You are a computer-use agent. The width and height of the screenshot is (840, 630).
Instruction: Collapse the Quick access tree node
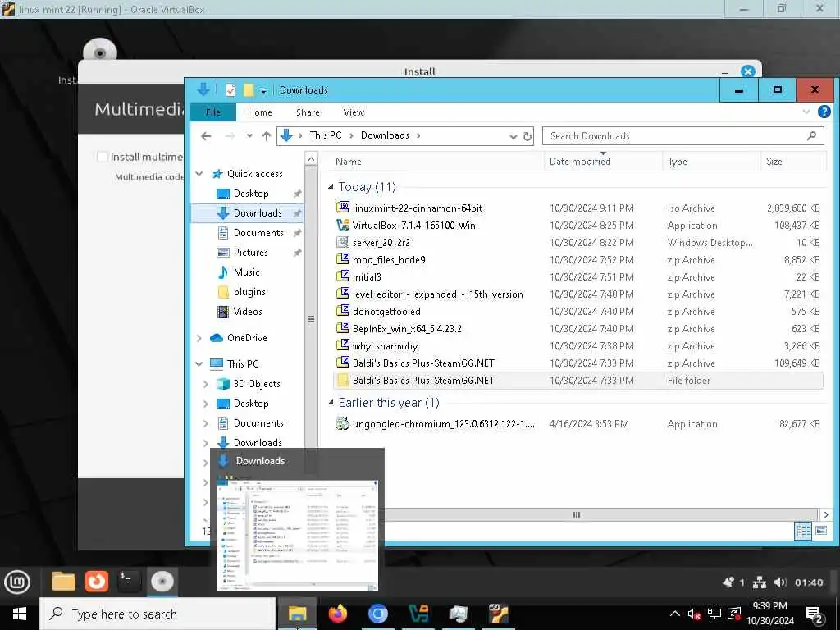pos(199,174)
